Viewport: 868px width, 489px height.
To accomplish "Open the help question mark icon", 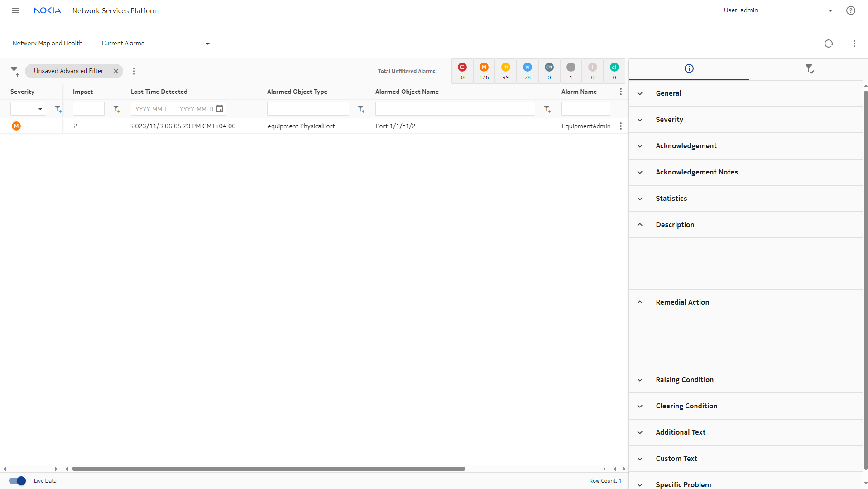I will point(850,10).
